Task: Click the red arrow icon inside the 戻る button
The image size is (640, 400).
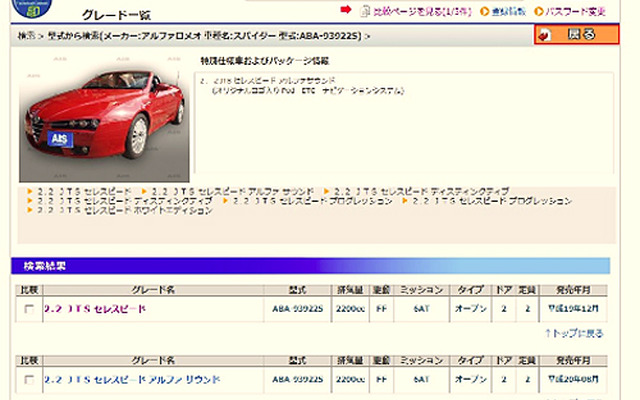Action: 544,35
